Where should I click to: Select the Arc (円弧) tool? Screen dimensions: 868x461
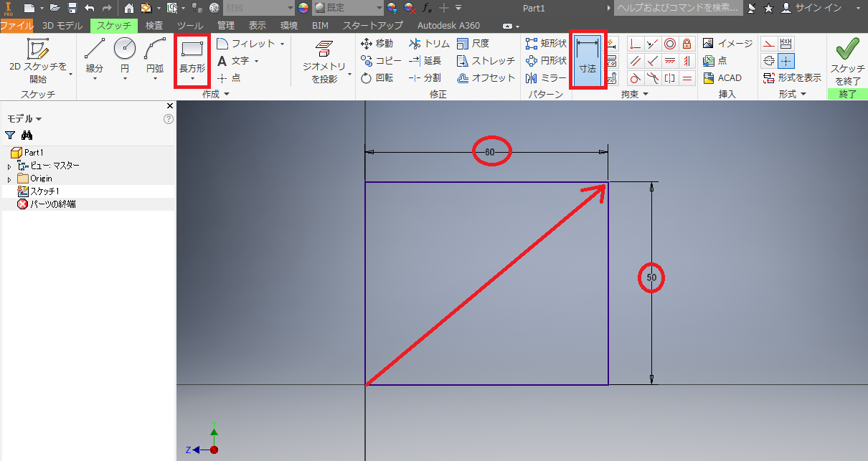pos(155,54)
